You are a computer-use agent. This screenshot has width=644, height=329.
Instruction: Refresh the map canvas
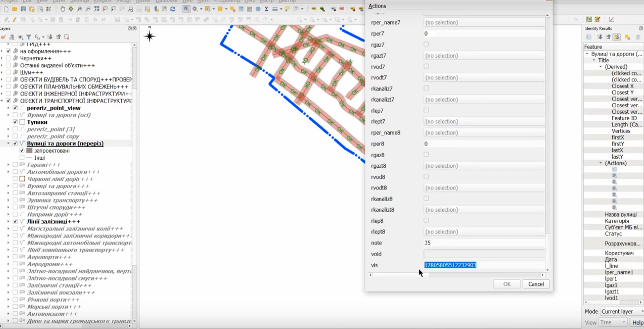pyautogui.click(x=173, y=9)
